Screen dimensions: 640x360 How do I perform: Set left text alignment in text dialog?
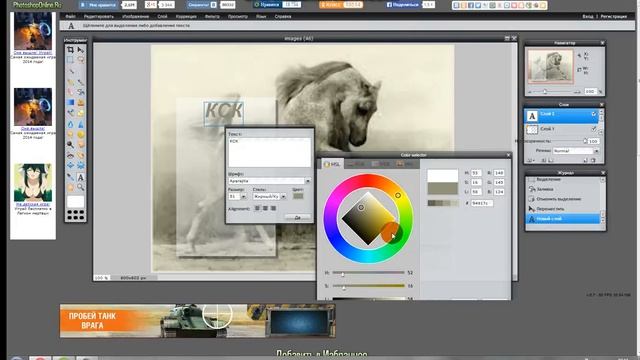(x=257, y=208)
